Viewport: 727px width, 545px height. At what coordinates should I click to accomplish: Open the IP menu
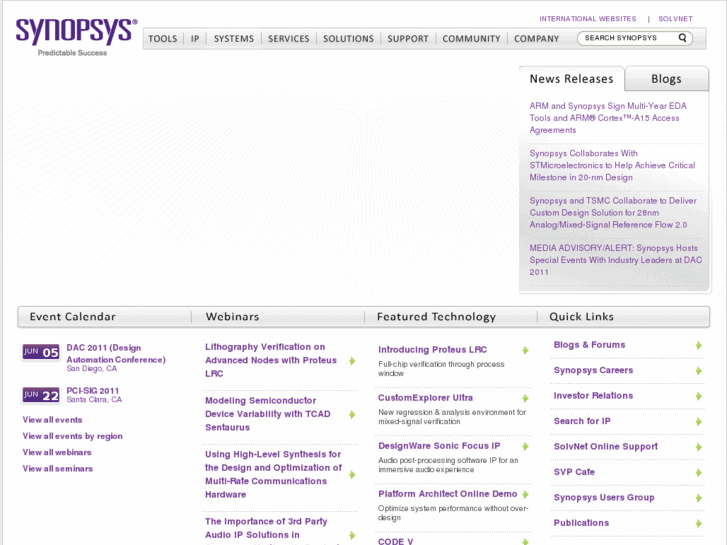[x=195, y=38]
